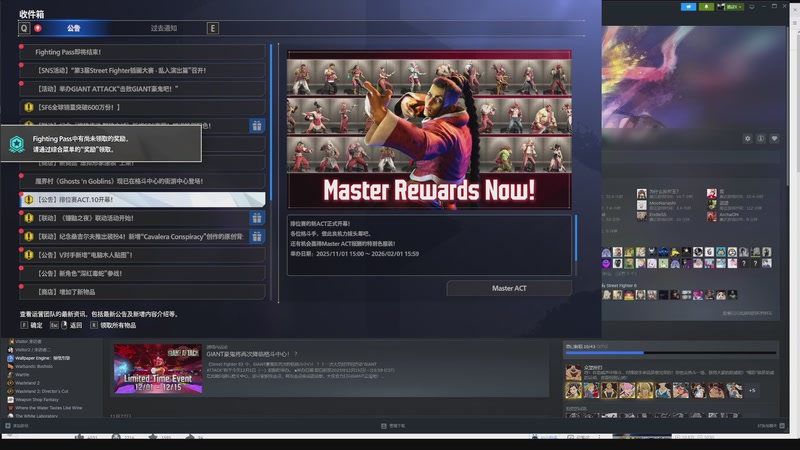The height and width of the screenshot is (450, 800).
Task: Open the 商店 增加了新物品 notice
Action: (142, 292)
